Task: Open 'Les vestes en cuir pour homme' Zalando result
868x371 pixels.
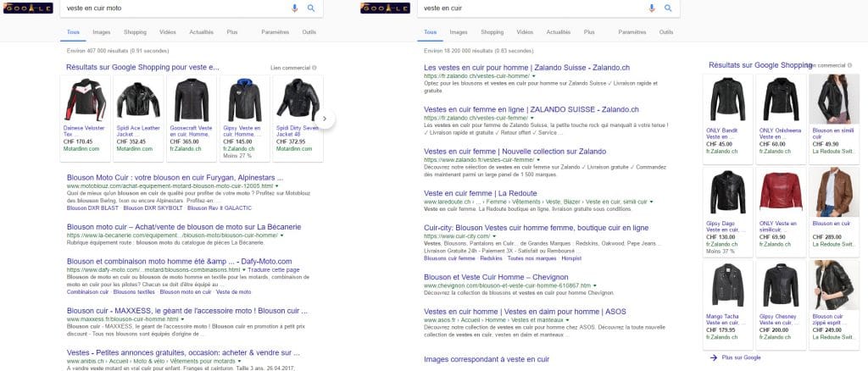Action: 526,68
